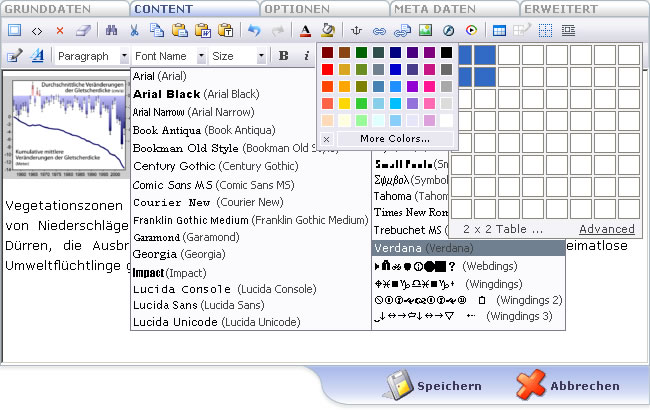Click the '2 x 2 Table ...' label
The width and height of the screenshot is (650, 410).
point(502,229)
